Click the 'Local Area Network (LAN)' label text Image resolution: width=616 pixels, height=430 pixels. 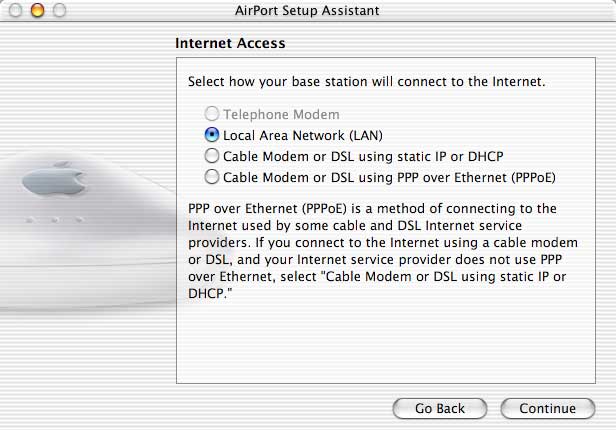pyautogui.click(x=303, y=135)
